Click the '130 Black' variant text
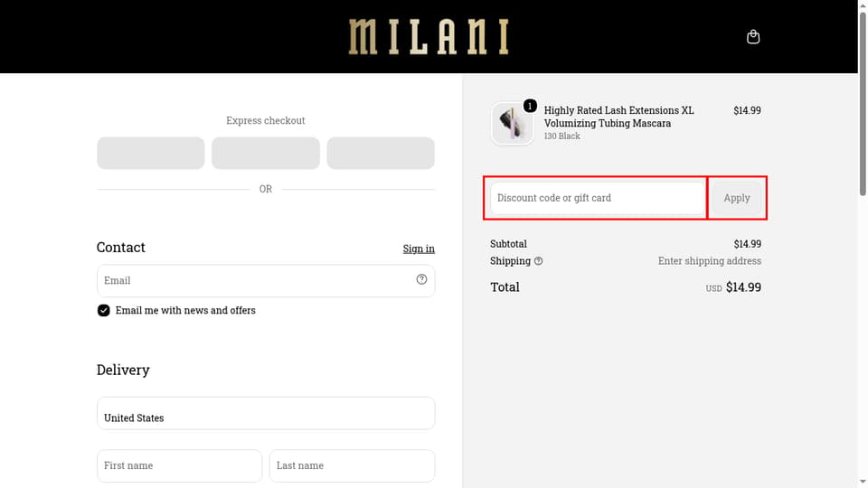 click(561, 136)
